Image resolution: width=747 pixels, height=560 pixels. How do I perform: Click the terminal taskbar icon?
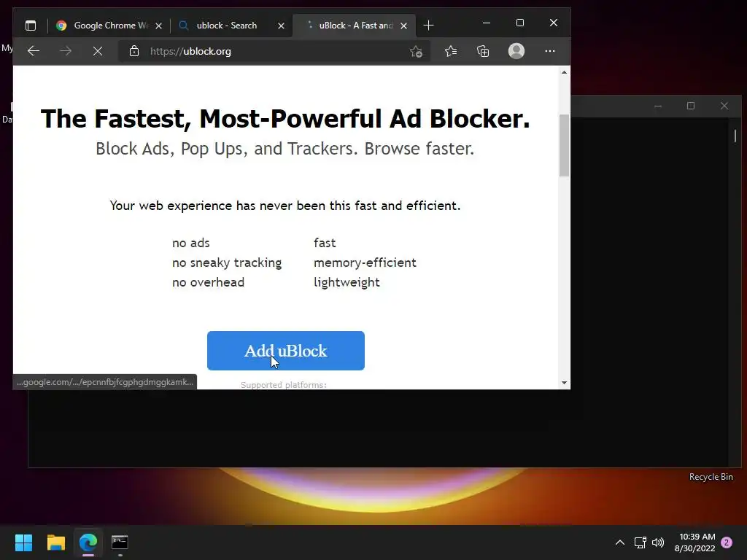click(120, 542)
